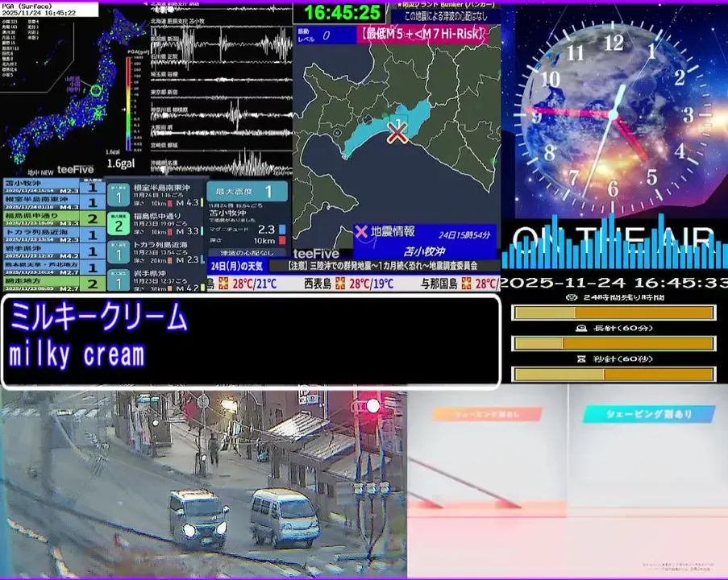Click the seismograph waveform panel
The image size is (728, 580).
point(222,90)
